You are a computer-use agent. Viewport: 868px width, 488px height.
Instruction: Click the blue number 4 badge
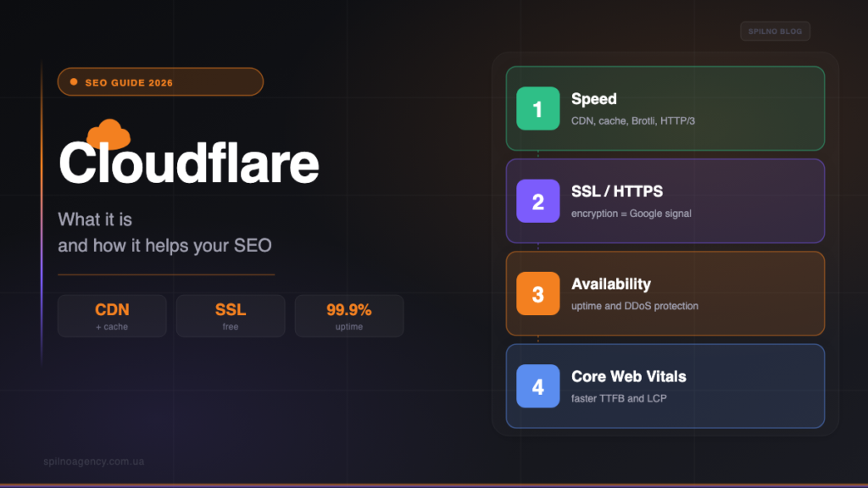coord(538,386)
